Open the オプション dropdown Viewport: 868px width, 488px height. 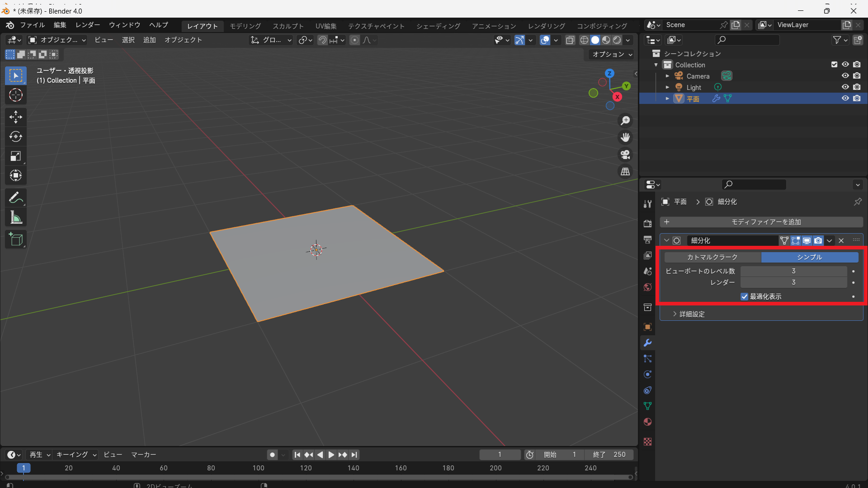(612, 54)
